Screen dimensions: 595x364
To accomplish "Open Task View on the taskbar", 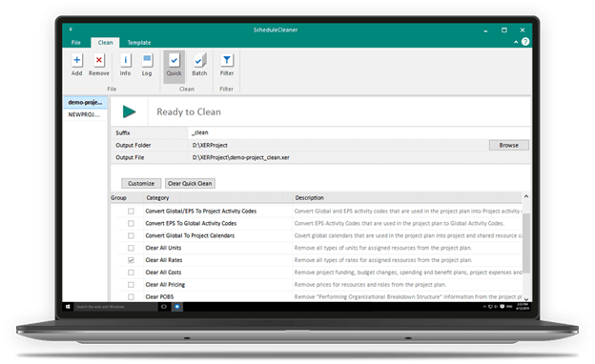I will (x=164, y=307).
